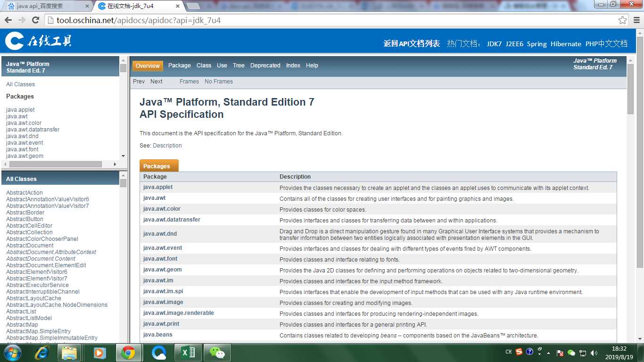The height and width of the screenshot is (362, 644).
Task: Select the Packages table tab
Action: click(x=159, y=166)
